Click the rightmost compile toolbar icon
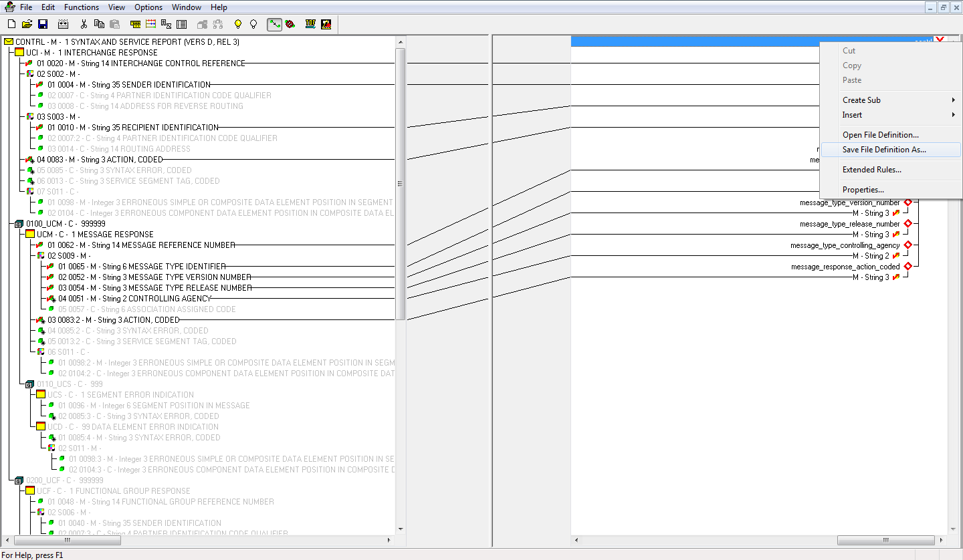This screenshot has height=560, width=963. (x=326, y=24)
